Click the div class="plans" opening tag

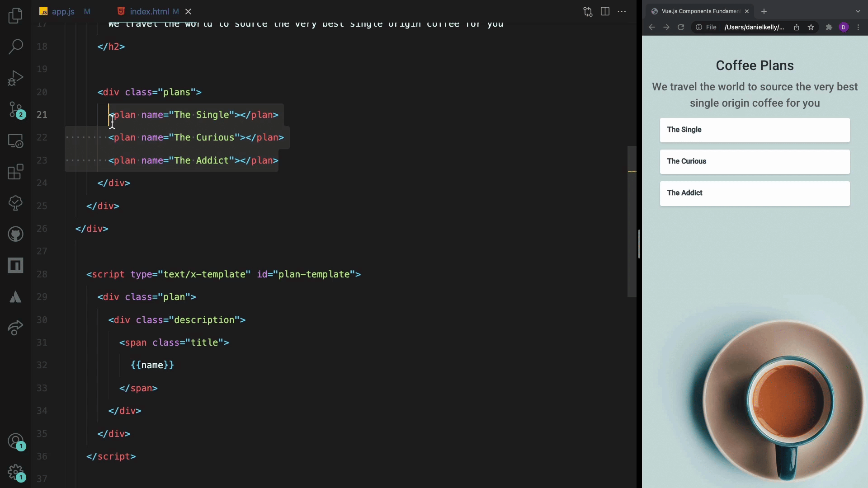(150, 92)
